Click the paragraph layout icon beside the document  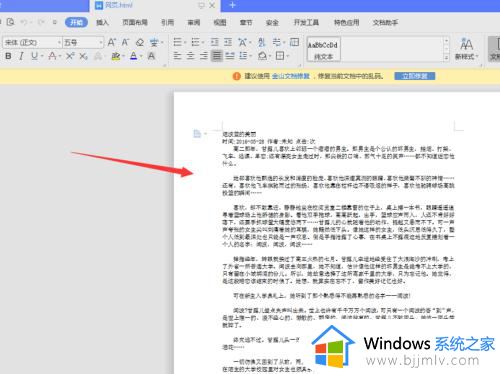197,134
